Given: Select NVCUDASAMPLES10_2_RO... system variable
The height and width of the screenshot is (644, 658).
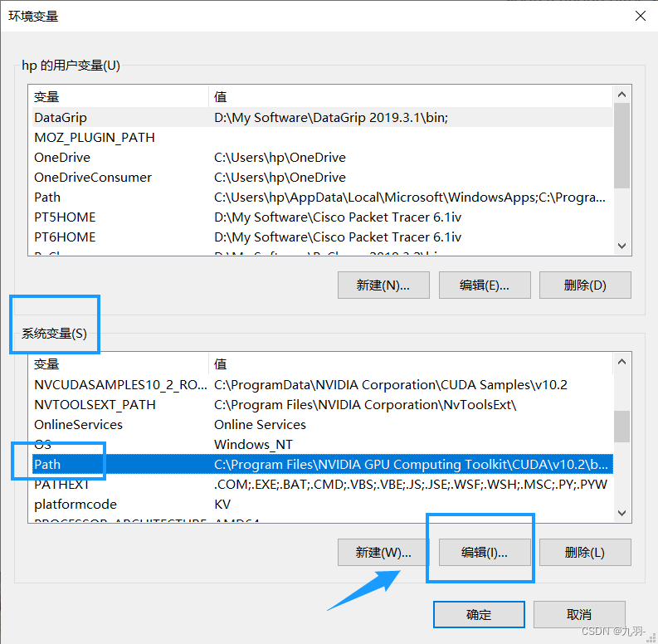Looking at the screenshot, I should pyautogui.click(x=322, y=384).
